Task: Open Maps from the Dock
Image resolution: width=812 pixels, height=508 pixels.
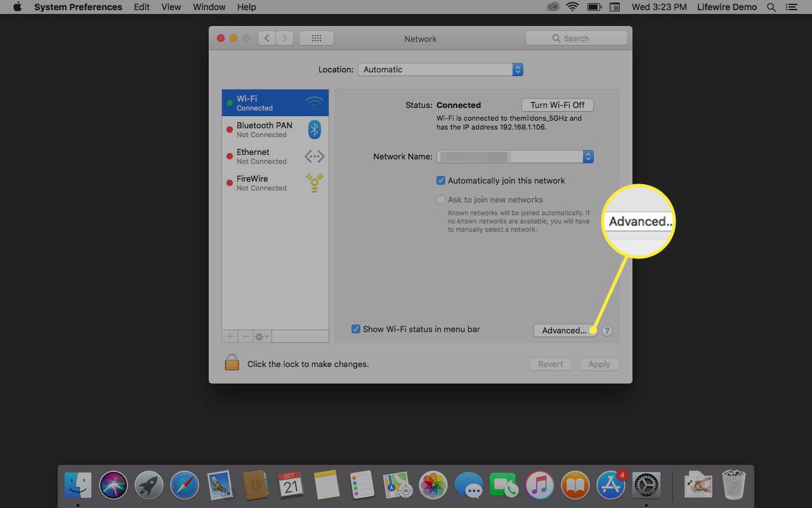Action: [398, 486]
